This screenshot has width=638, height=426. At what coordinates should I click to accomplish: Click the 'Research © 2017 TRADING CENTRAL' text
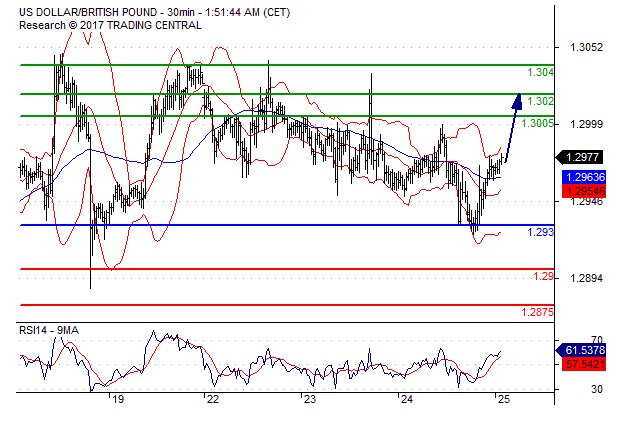(110, 25)
